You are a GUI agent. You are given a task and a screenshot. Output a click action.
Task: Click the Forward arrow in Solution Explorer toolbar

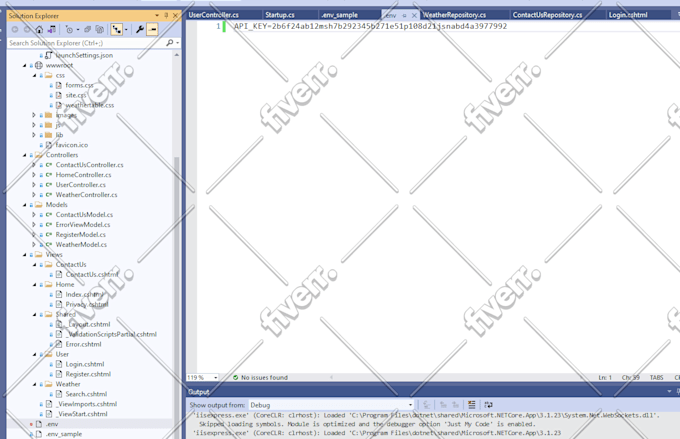point(27,29)
